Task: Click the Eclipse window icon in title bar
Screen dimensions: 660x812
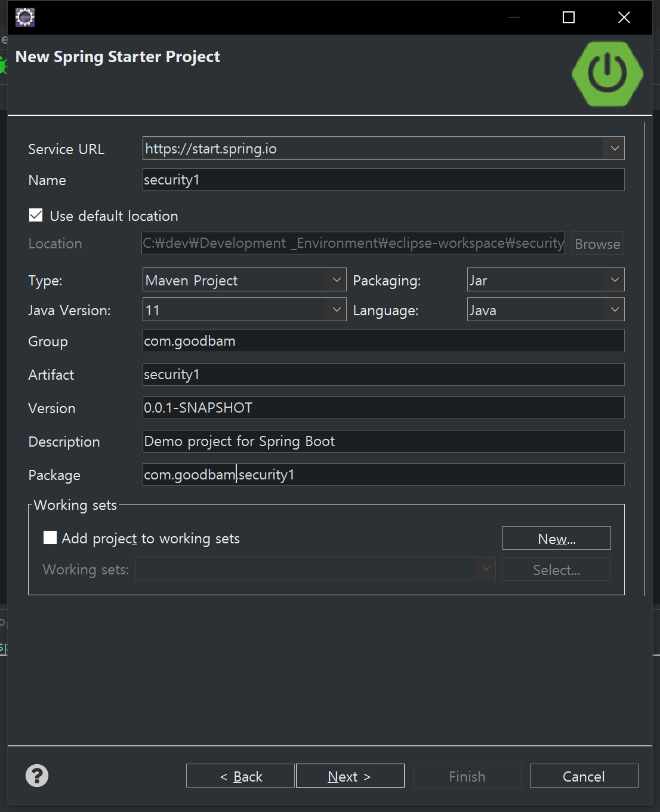Action: click(25, 17)
